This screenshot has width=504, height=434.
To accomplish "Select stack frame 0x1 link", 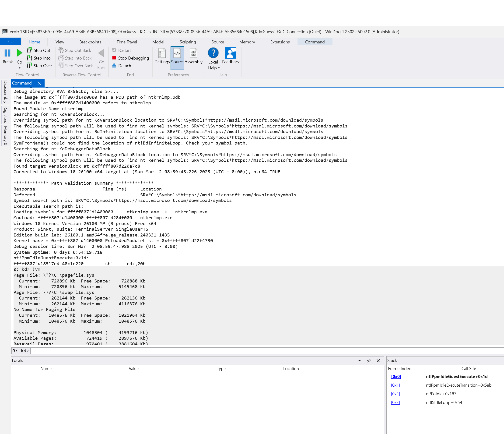I will pos(395,385).
